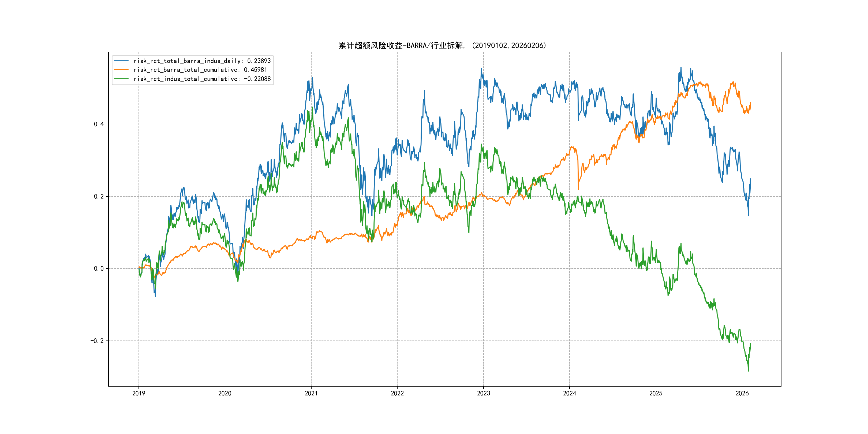The width and height of the screenshot is (868, 434).
Task: Select risk_ret_indus_total_cumulative legend label
Action: pyautogui.click(x=202, y=79)
